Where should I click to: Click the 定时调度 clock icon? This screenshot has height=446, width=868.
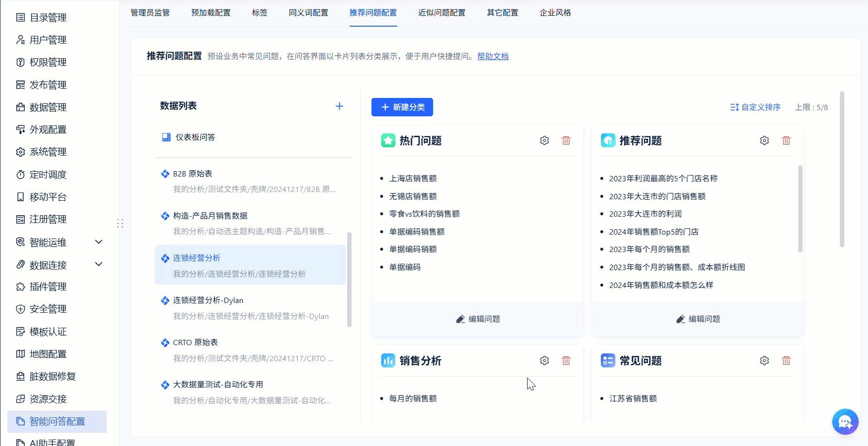[20, 175]
